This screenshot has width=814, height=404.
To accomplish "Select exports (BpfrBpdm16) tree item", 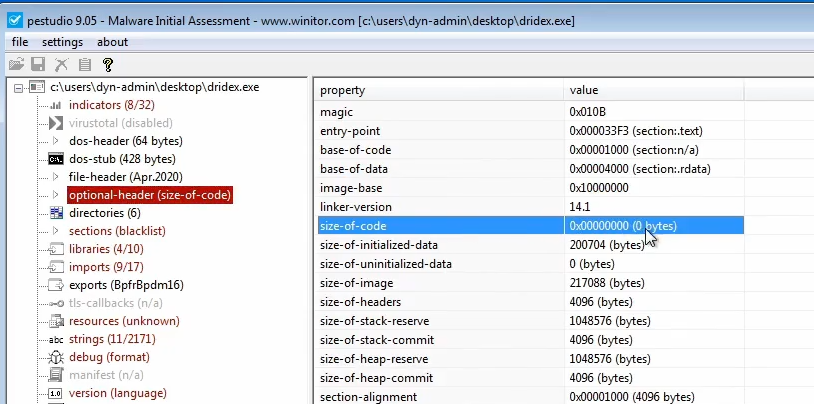I will (126, 285).
